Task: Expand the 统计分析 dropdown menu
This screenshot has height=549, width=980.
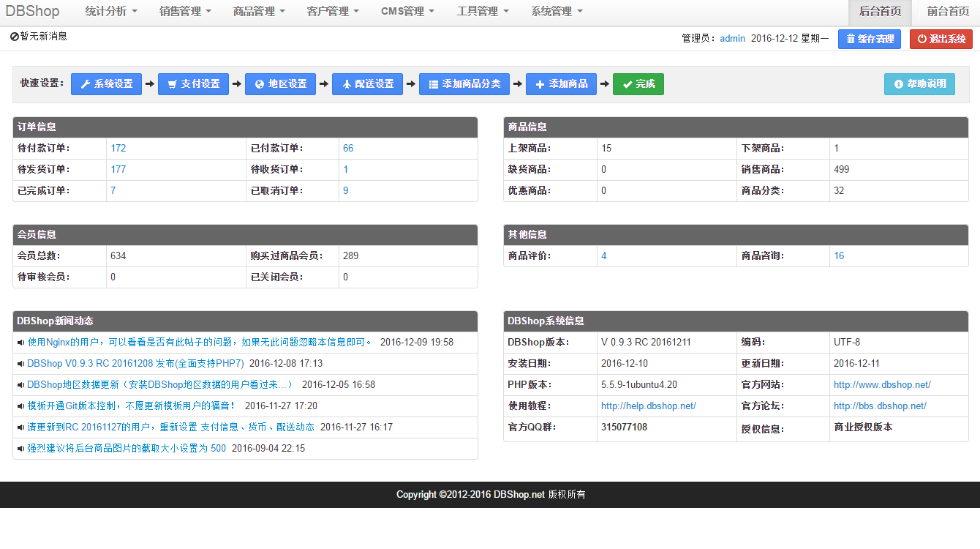Action: pos(110,12)
